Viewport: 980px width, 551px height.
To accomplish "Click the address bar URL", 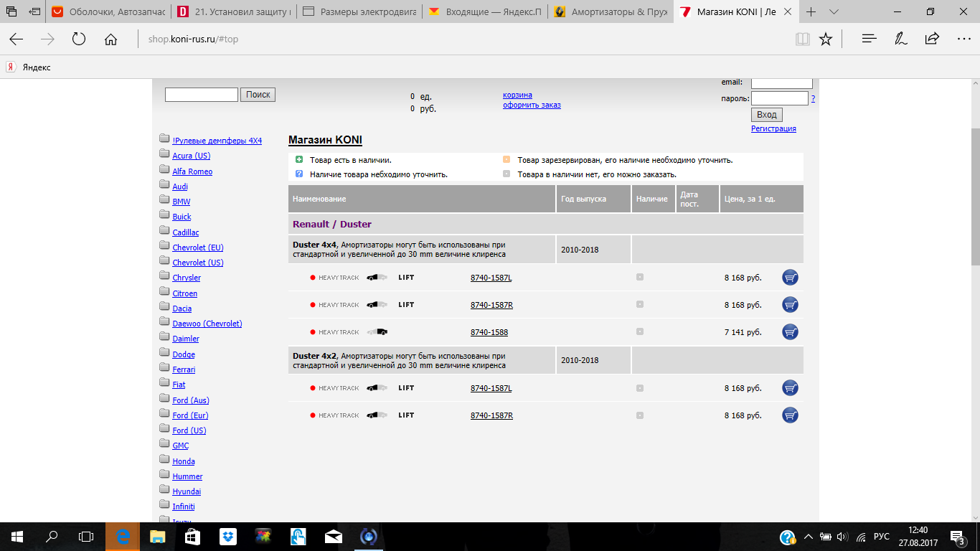I will [193, 39].
